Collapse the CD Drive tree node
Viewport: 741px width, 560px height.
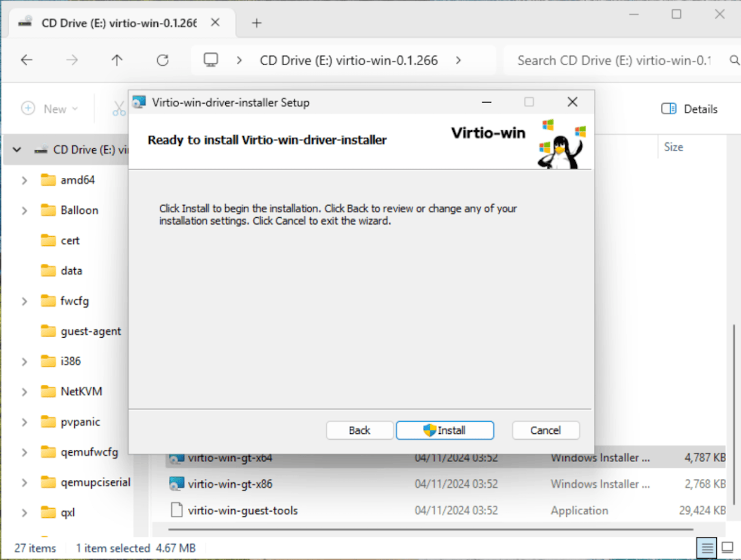click(16, 149)
